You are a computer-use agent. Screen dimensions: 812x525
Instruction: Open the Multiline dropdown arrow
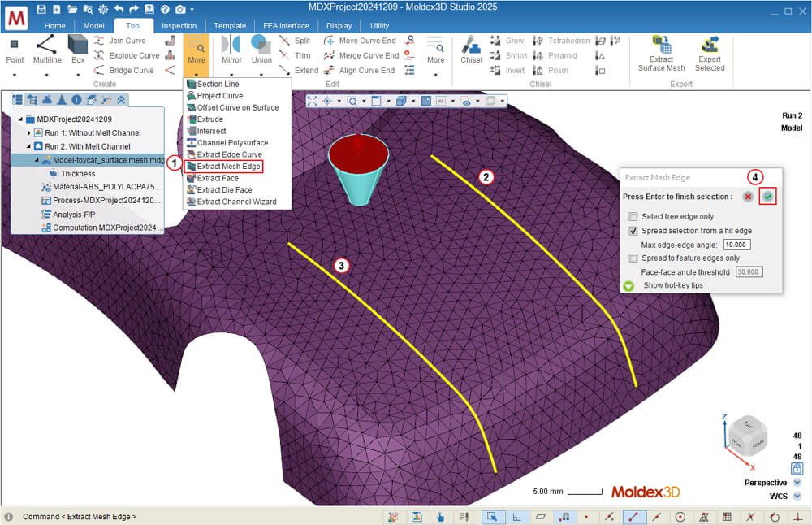click(46, 75)
